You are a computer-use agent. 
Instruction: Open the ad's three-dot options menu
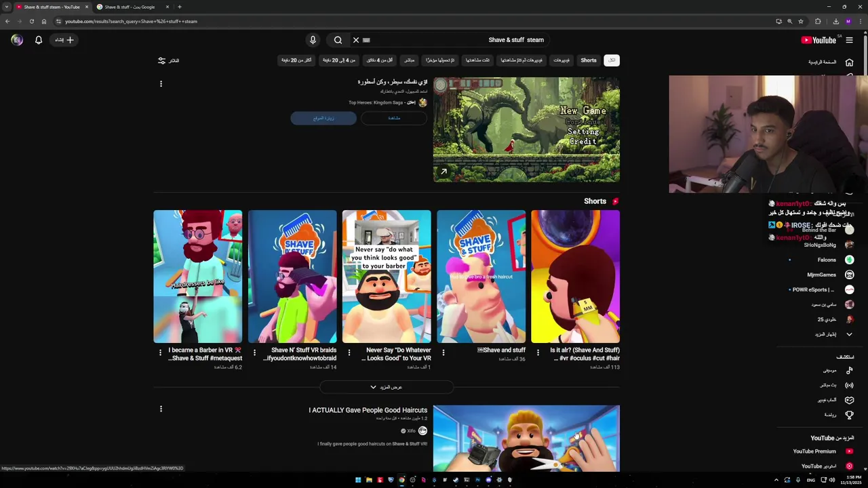pyautogui.click(x=161, y=84)
